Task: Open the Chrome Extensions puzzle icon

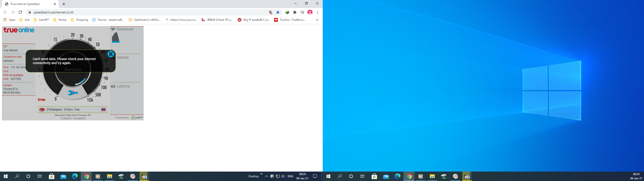Action: 295,12
